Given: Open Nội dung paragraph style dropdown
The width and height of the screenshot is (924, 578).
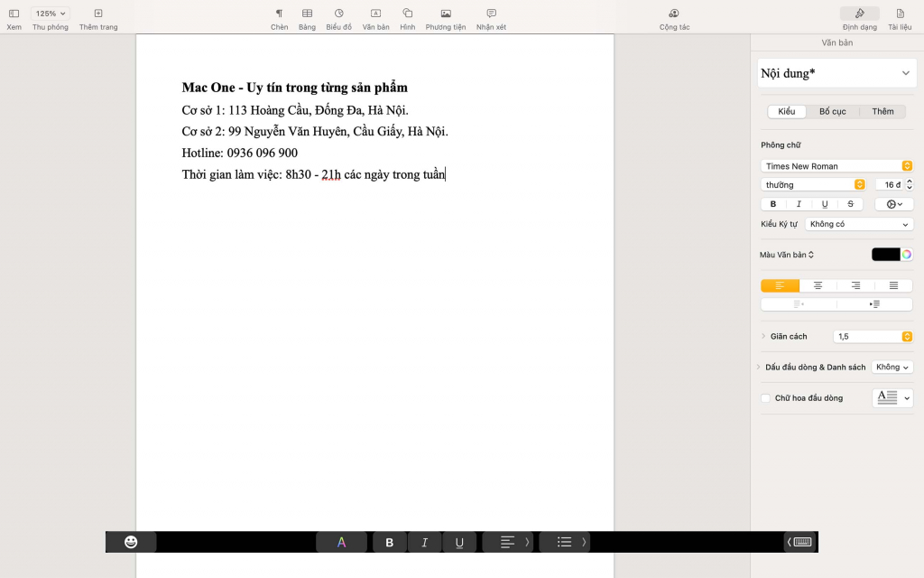Looking at the screenshot, I should pos(836,73).
